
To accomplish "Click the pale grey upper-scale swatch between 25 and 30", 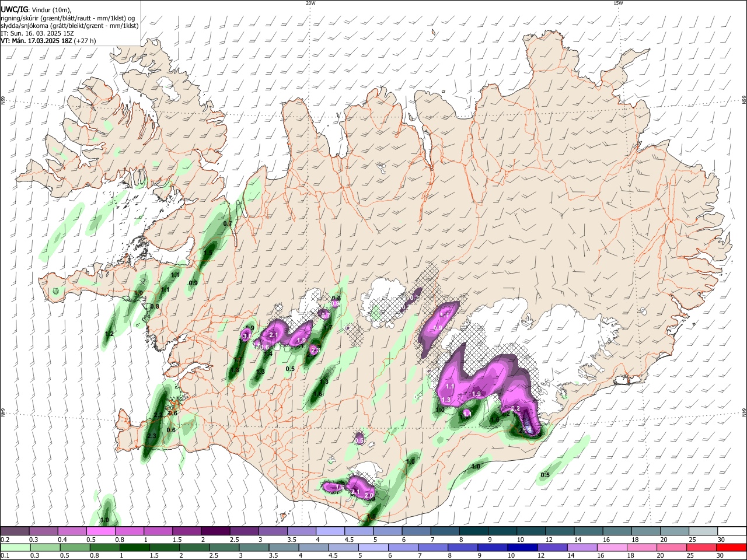I will (703, 531).
